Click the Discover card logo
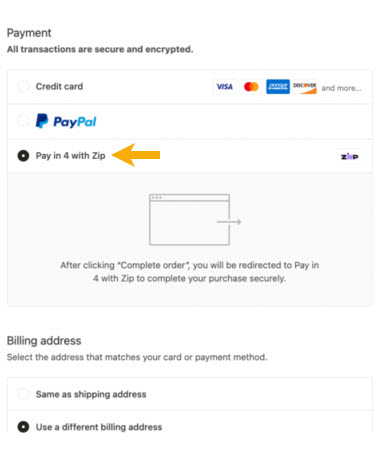392x455 pixels. pos(305,87)
